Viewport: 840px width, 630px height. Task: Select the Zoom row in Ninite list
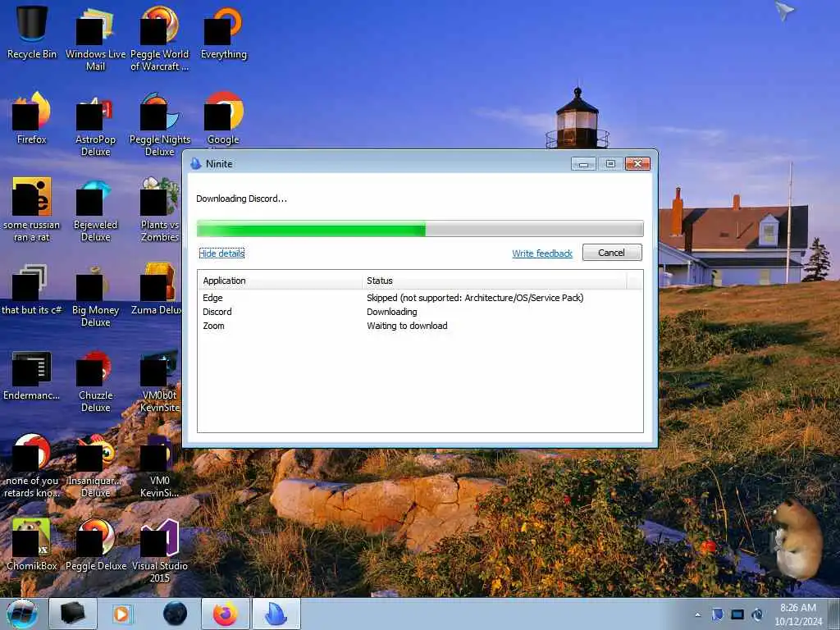click(420, 326)
